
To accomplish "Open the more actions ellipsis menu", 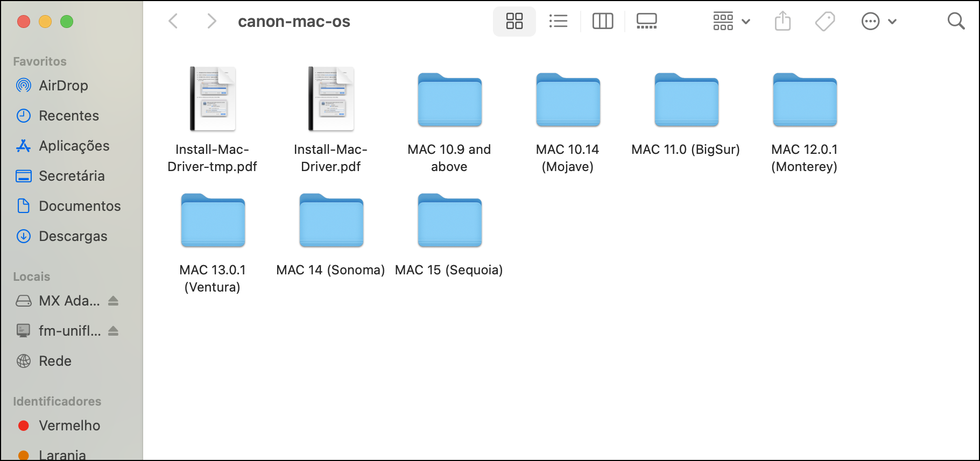I will click(x=878, y=22).
